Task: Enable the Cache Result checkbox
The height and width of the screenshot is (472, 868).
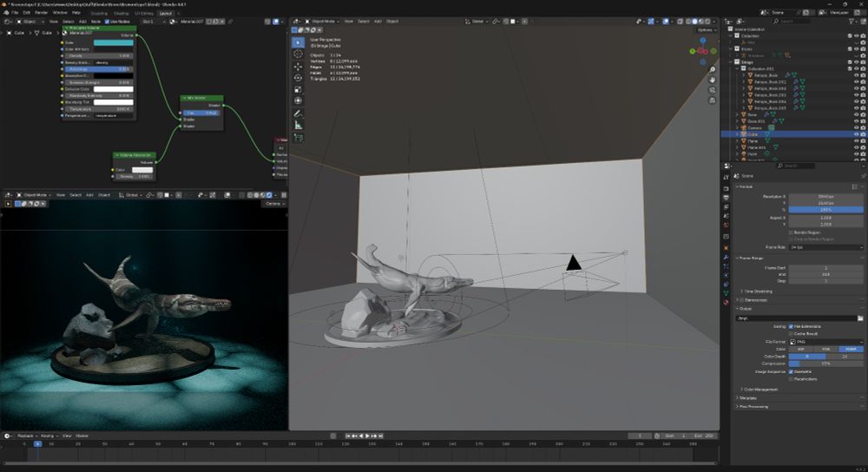Action: pyautogui.click(x=791, y=334)
